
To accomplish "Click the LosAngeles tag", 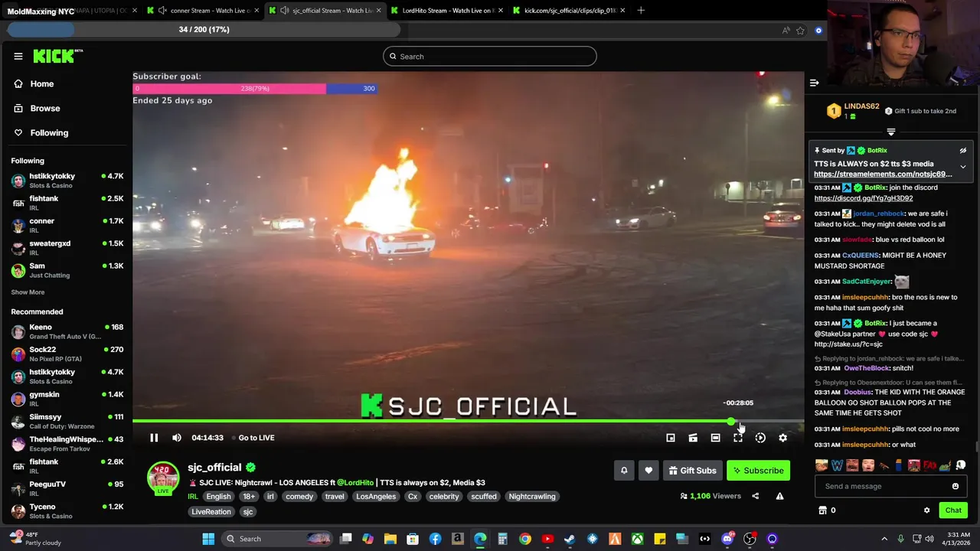I will point(376,497).
